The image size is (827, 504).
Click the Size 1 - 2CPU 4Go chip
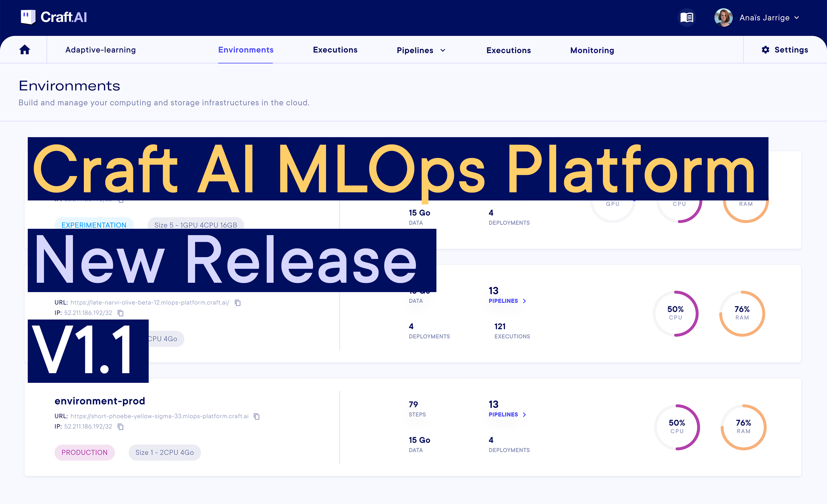click(x=164, y=452)
